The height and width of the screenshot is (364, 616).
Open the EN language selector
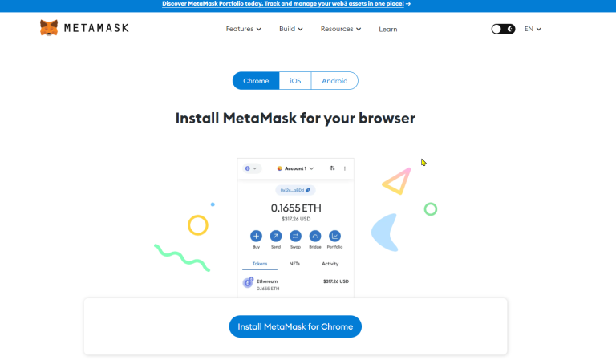(533, 29)
